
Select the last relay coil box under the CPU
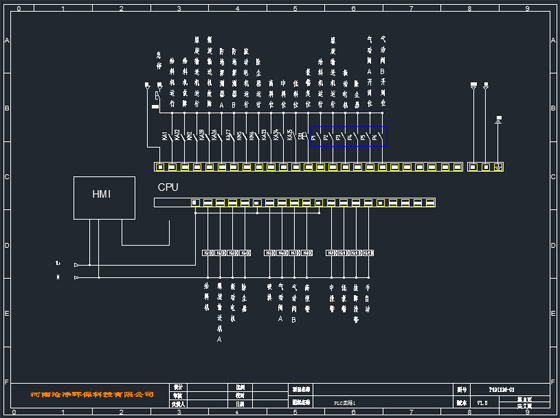pos(368,253)
